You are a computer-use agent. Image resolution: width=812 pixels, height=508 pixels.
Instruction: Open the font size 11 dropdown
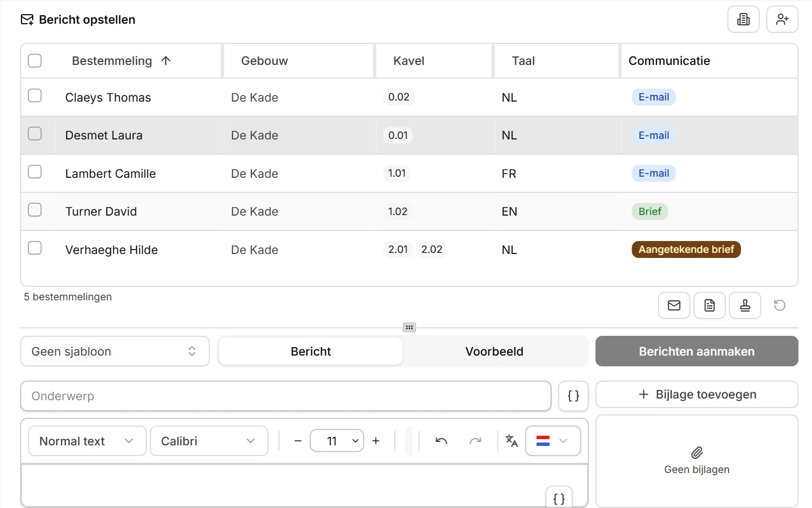click(x=337, y=441)
